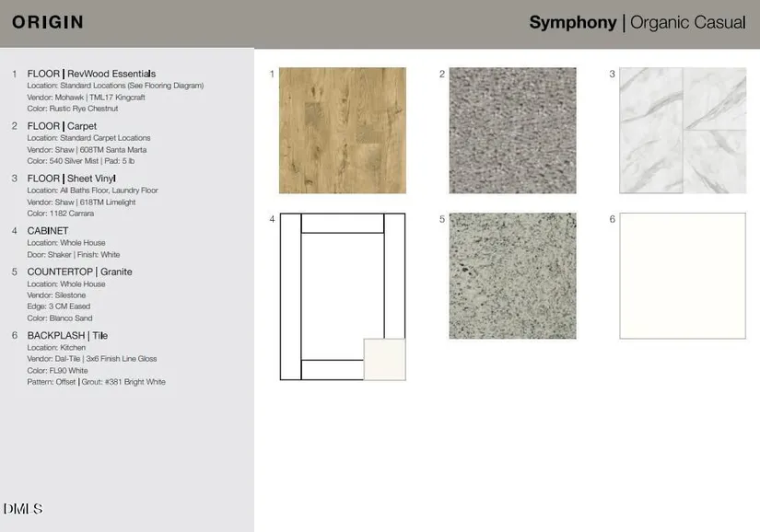Select the BACKPLASH Tile heading
Screen dimensions: 760x532
[67, 336]
